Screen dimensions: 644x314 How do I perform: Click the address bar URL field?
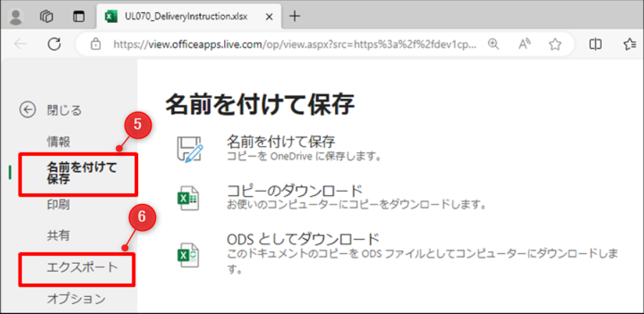pos(293,44)
